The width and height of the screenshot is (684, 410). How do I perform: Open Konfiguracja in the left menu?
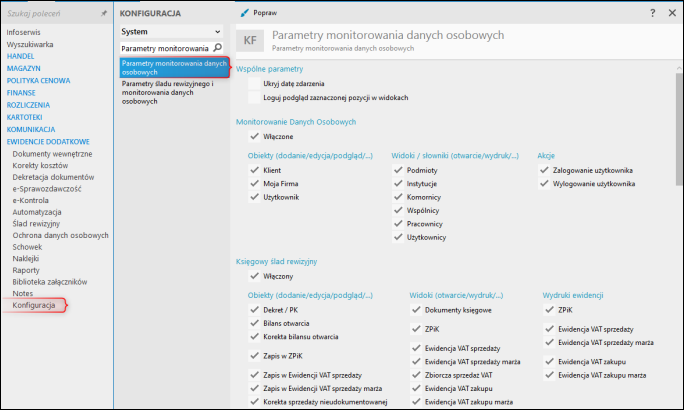pos(34,305)
